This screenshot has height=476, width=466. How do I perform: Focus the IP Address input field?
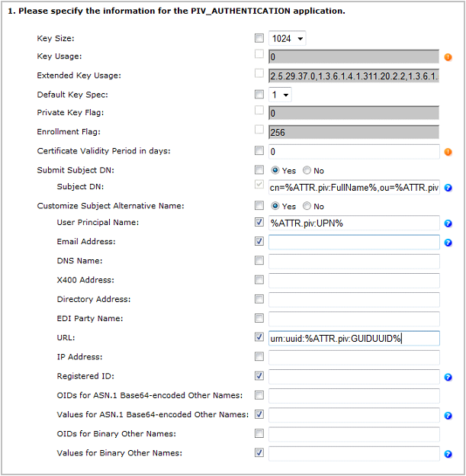pyautogui.click(x=354, y=358)
